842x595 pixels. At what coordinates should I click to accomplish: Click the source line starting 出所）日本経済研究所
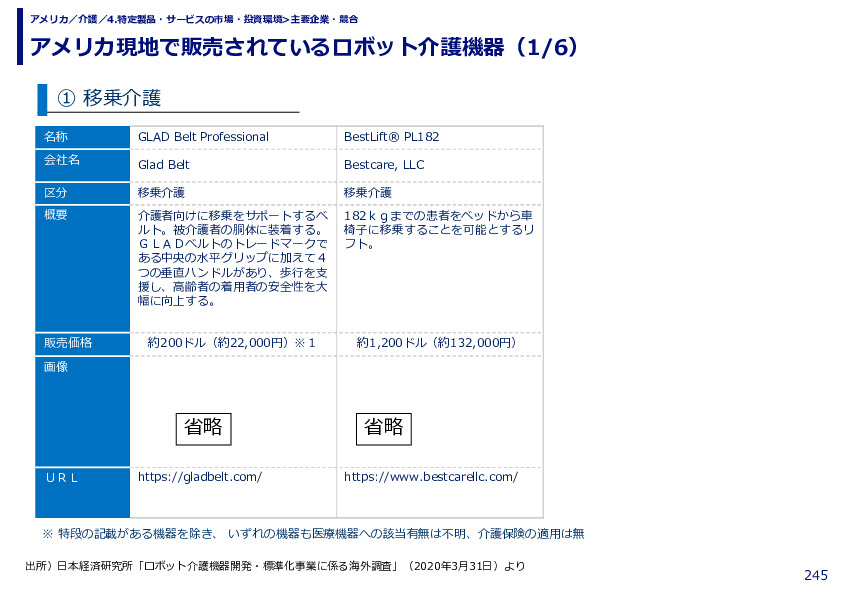click(x=275, y=566)
